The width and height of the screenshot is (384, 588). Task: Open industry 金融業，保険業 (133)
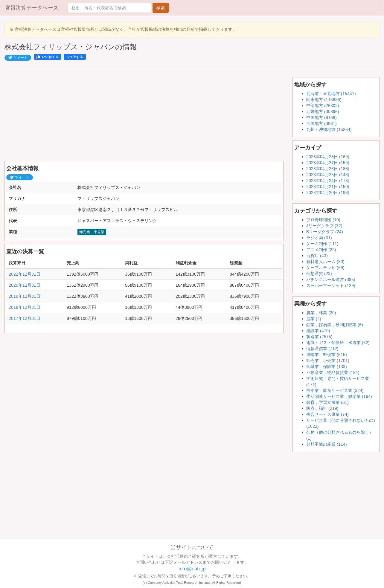click(326, 366)
